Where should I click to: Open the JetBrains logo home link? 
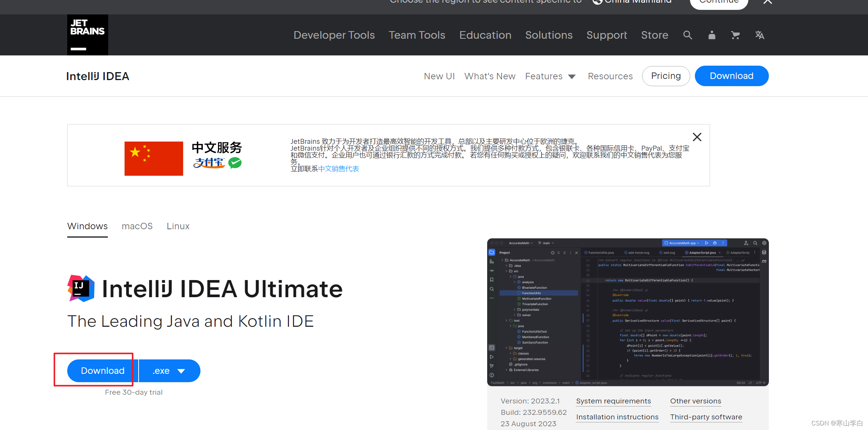pos(88,35)
